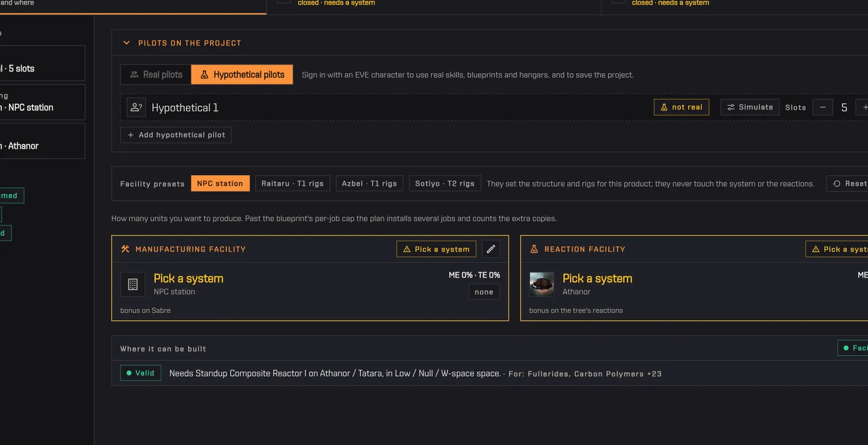The width and height of the screenshot is (868, 445).
Task: Click the 'none' rigs tag
Action: [484, 292]
